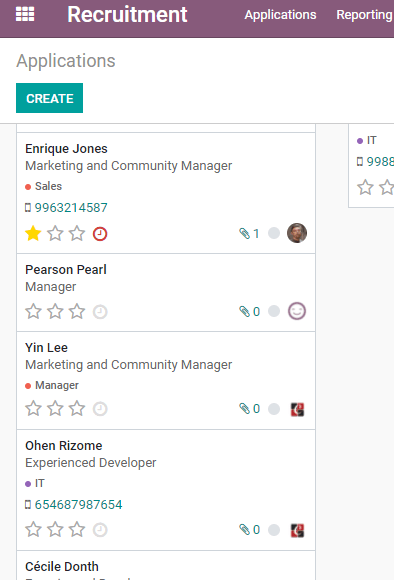Set first star priority for Enrique Jones
The image size is (394, 580).
coord(33,234)
